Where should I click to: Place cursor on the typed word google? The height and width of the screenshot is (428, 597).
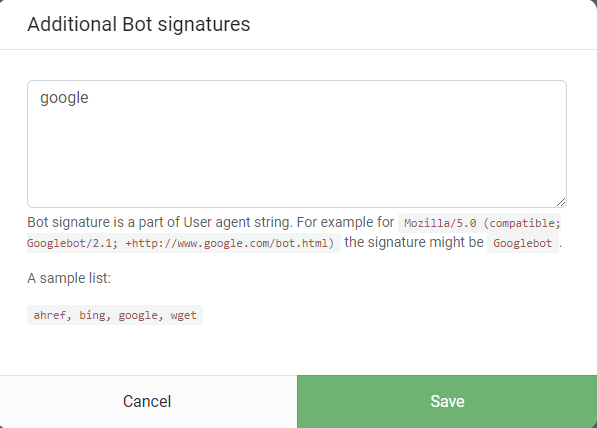(64, 98)
